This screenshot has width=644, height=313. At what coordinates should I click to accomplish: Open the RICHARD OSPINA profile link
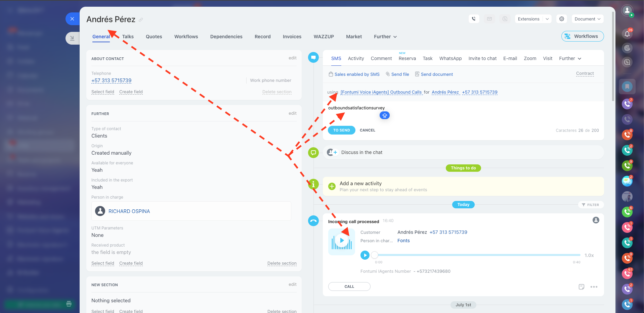point(129,211)
